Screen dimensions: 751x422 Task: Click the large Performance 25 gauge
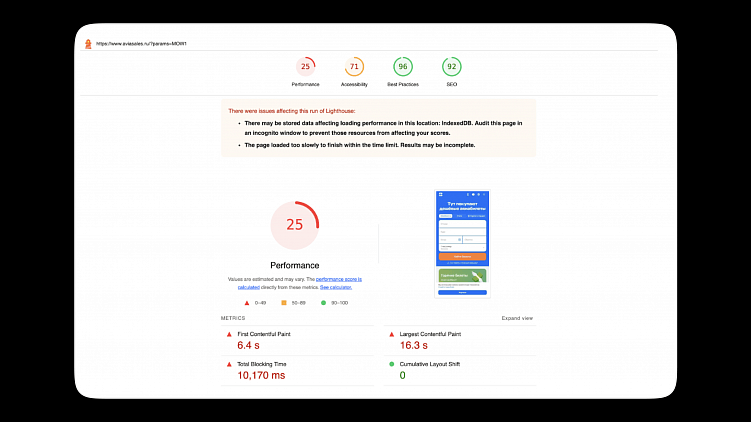tap(295, 225)
